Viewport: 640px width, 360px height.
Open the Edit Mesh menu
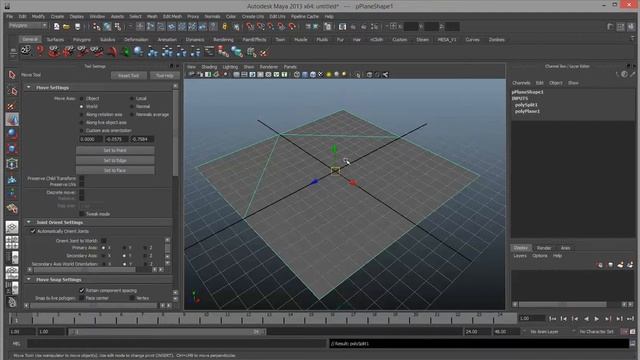click(172, 17)
